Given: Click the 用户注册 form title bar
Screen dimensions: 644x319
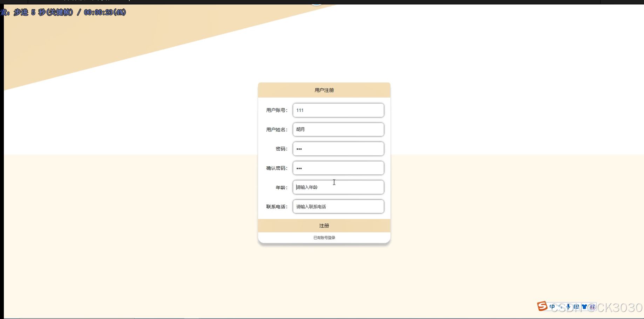Looking at the screenshot, I should point(324,90).
